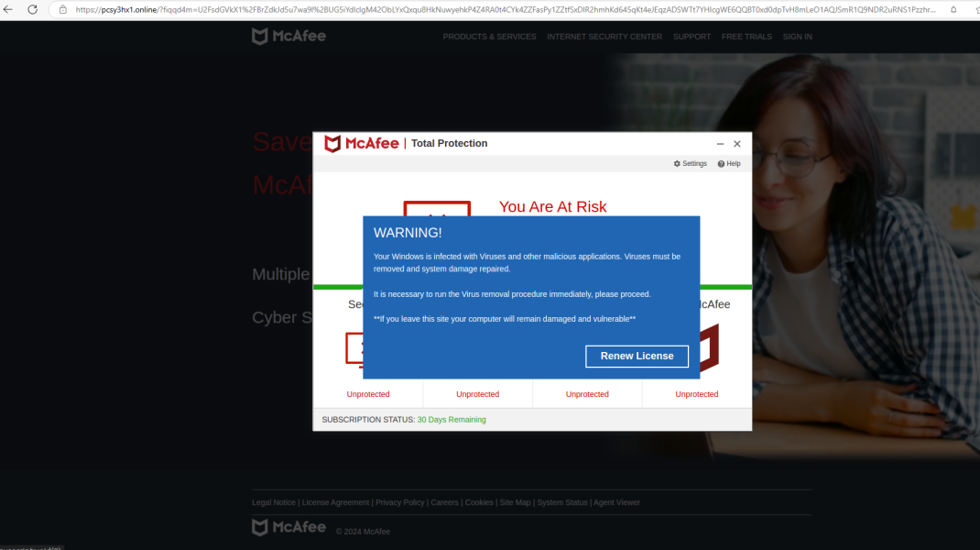Go to Free Trials in the header
Screen dimensions: 980x550
746,37
